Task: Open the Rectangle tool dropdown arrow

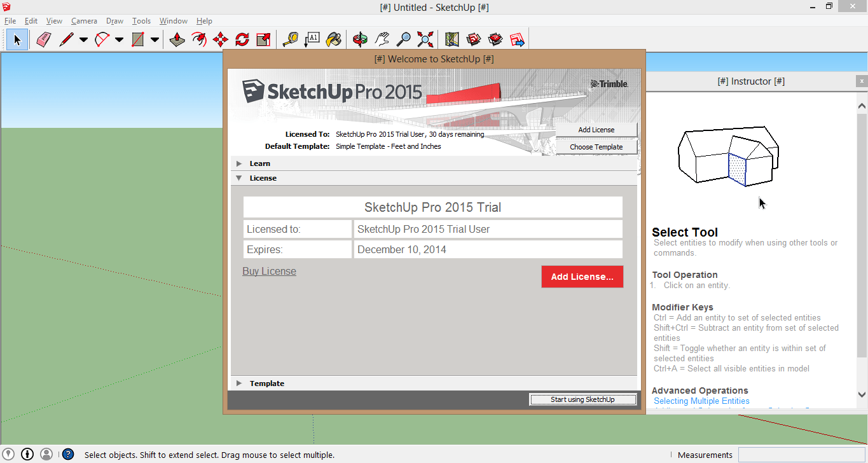Action: click(155, 39)
